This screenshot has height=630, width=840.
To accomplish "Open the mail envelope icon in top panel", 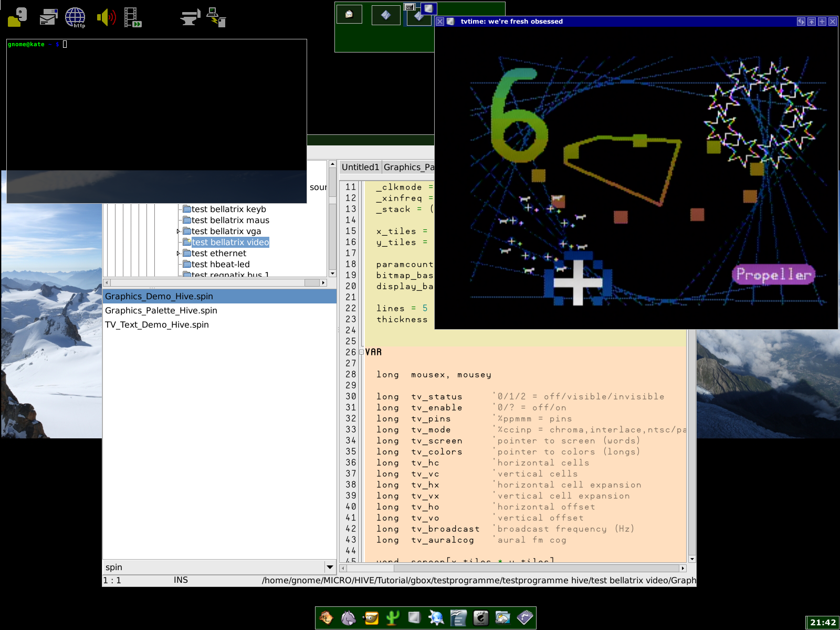I will click(48, 17).
